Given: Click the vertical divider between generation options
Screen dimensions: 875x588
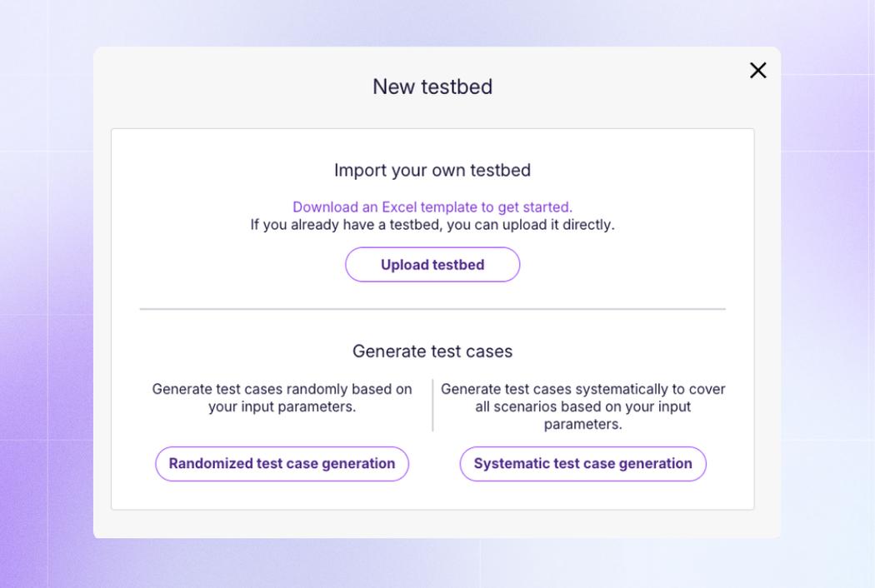Looking at the screenshot, I should (432, 406).
